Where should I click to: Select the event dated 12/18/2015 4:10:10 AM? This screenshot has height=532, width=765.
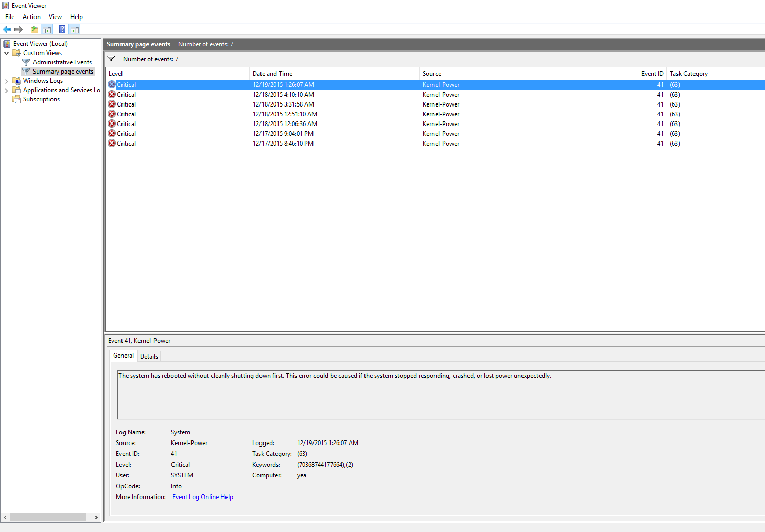(x=435, y=94)
